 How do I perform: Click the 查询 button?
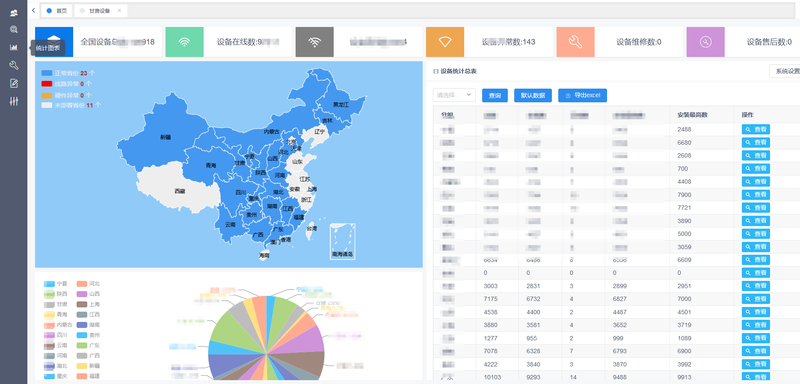(x=495, y=95)
